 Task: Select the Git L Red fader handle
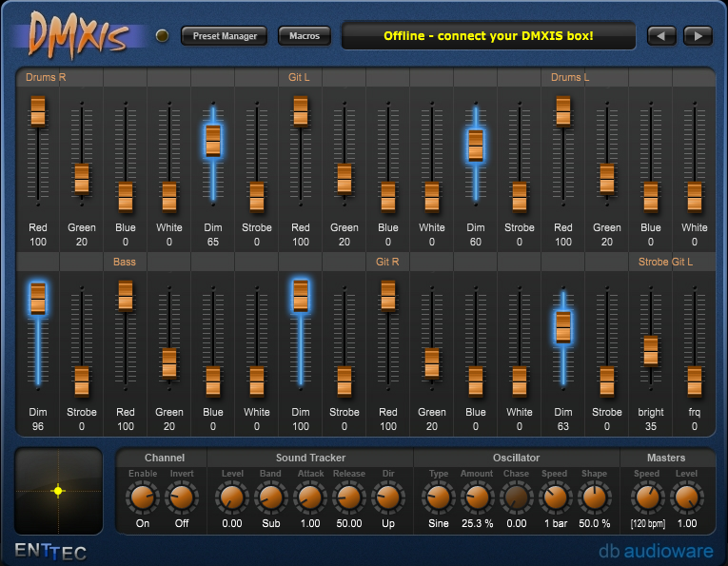[x=301, y=111]
